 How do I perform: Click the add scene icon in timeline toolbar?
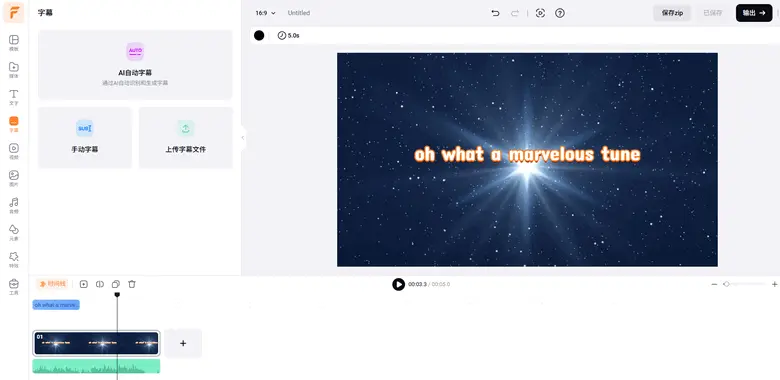(84, 284)
